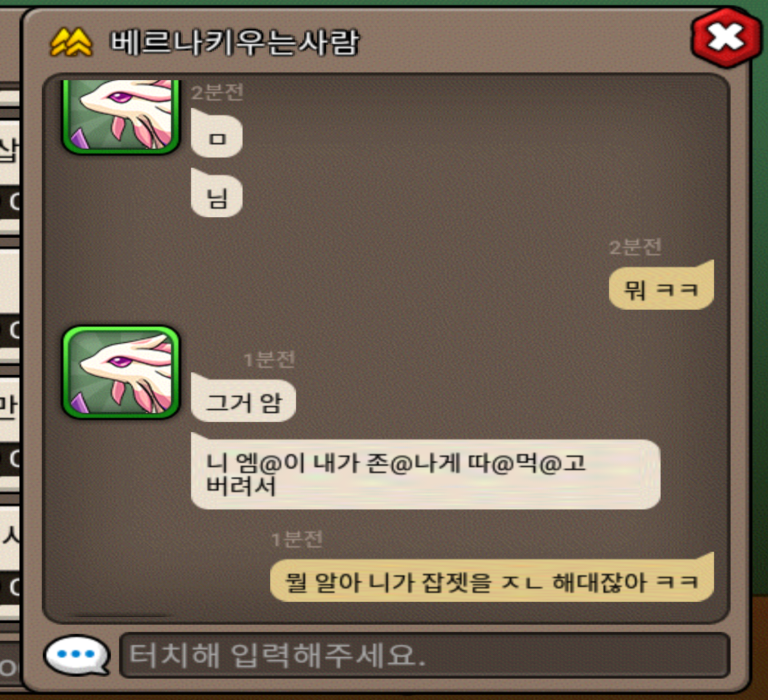Click the "2분전" timestamp above "ㅁ"
This screenshot has width=768, height=700.
click(x=217, y=92)
